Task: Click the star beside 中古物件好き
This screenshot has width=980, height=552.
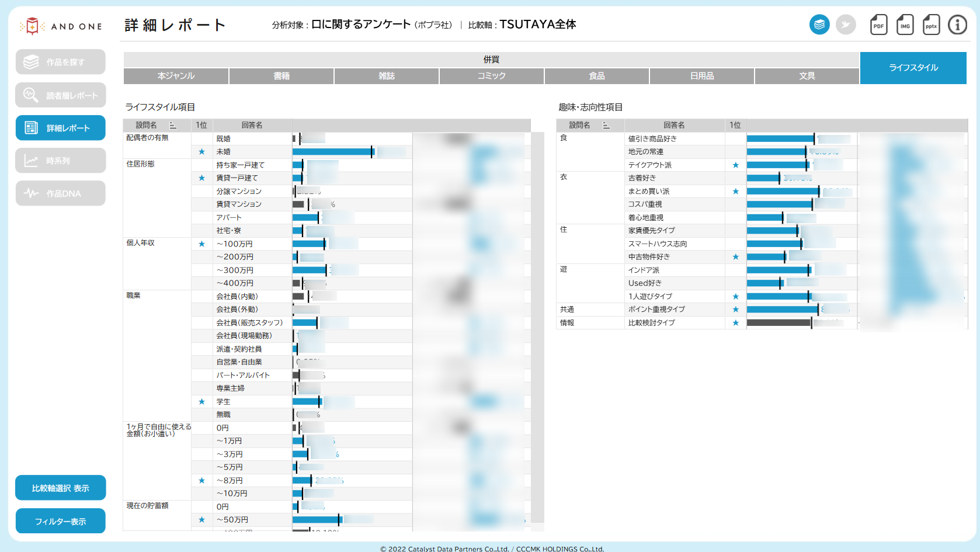Action: point(736,257)
